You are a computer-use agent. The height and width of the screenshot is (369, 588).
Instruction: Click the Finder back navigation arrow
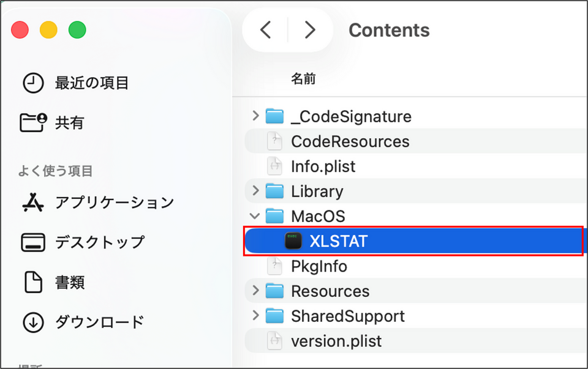click(265, 30)
